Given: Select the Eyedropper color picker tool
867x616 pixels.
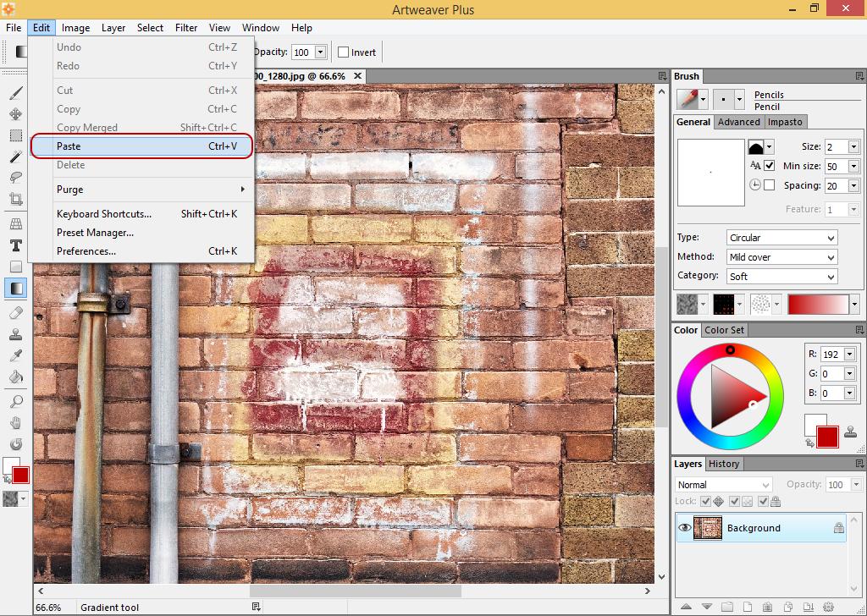Looking at the screenshot, I should (15, 355).
